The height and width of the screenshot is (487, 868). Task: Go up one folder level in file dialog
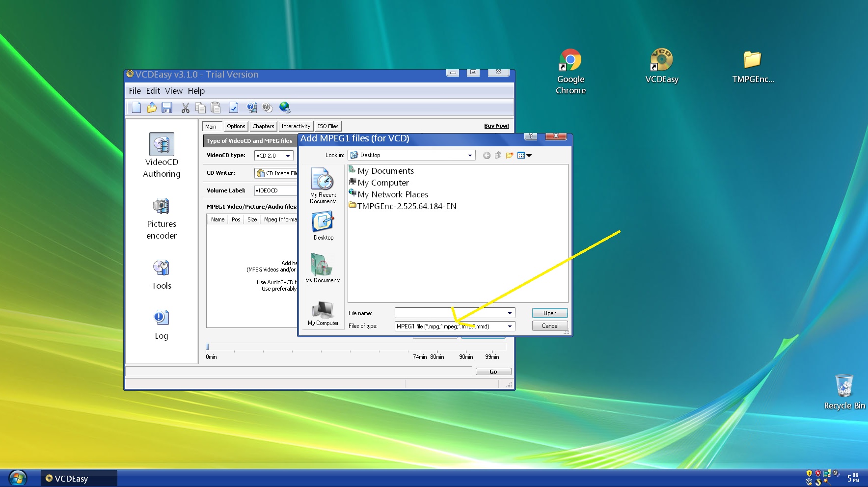tap(498, 156)
